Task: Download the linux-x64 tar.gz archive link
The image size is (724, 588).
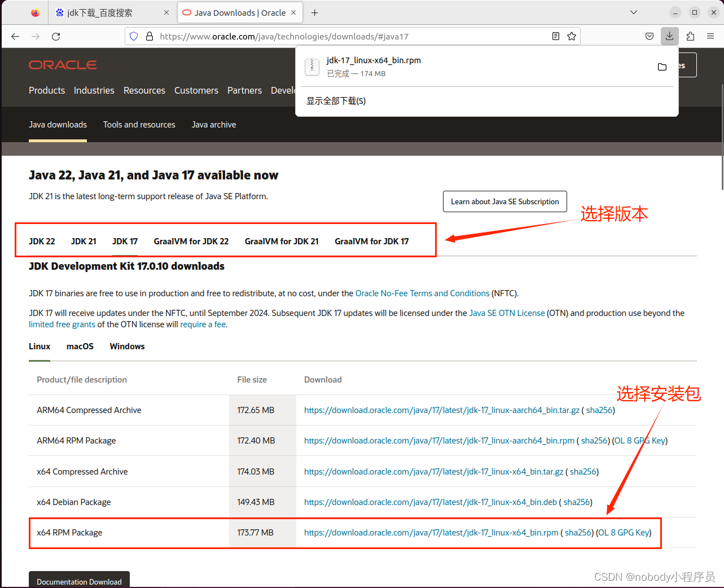Action: (433, 472)
